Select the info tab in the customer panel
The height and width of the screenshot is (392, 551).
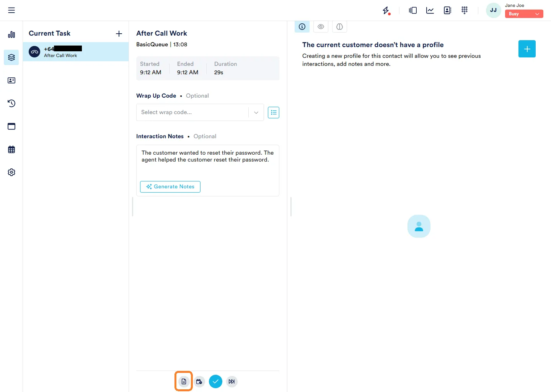302,26
